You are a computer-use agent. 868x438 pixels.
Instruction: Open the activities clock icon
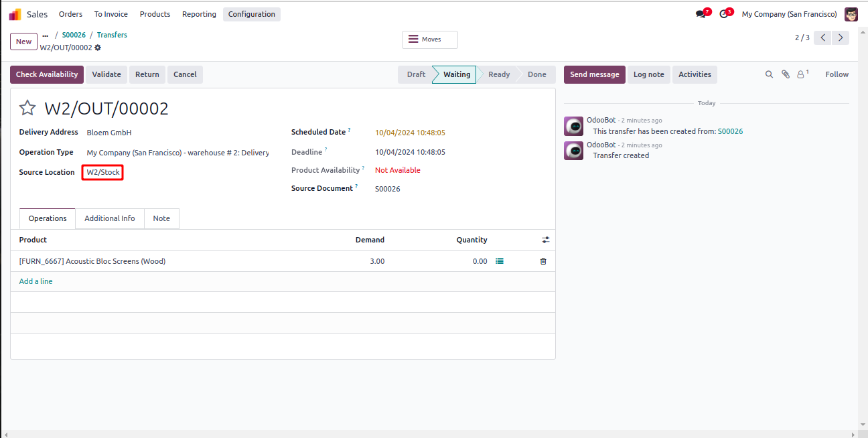723,14
